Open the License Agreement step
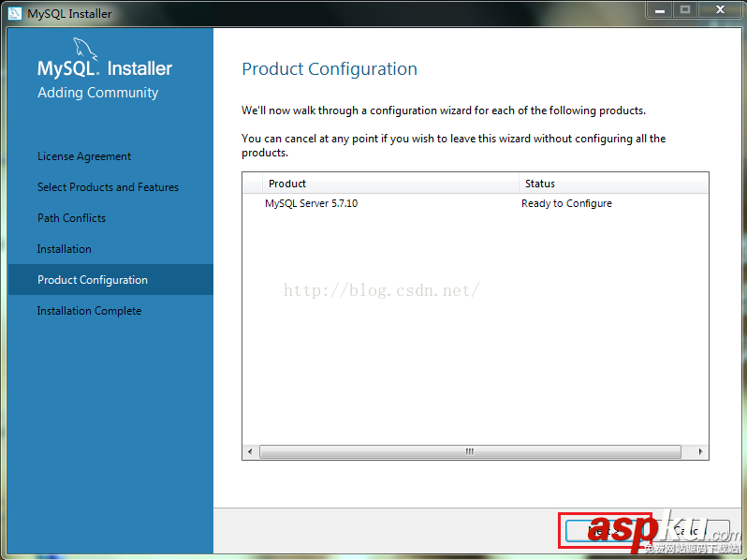This screenshot has height=560, width=747. point(84,156)
